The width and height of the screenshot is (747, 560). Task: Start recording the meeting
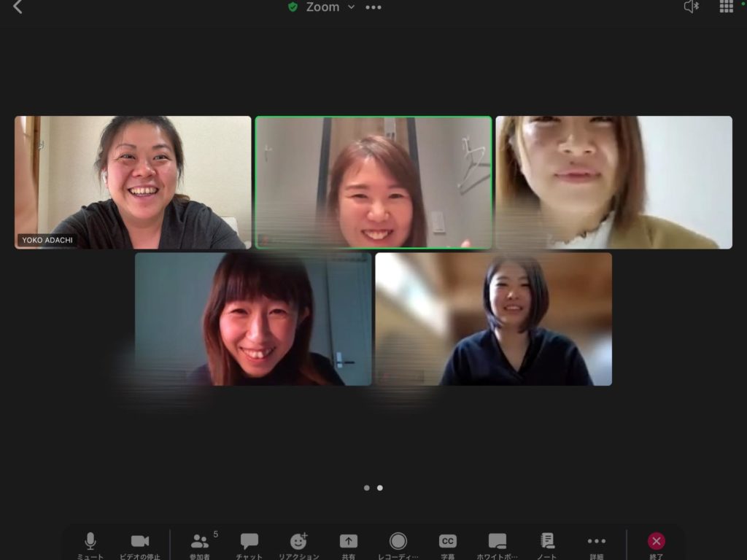point(398,542)
